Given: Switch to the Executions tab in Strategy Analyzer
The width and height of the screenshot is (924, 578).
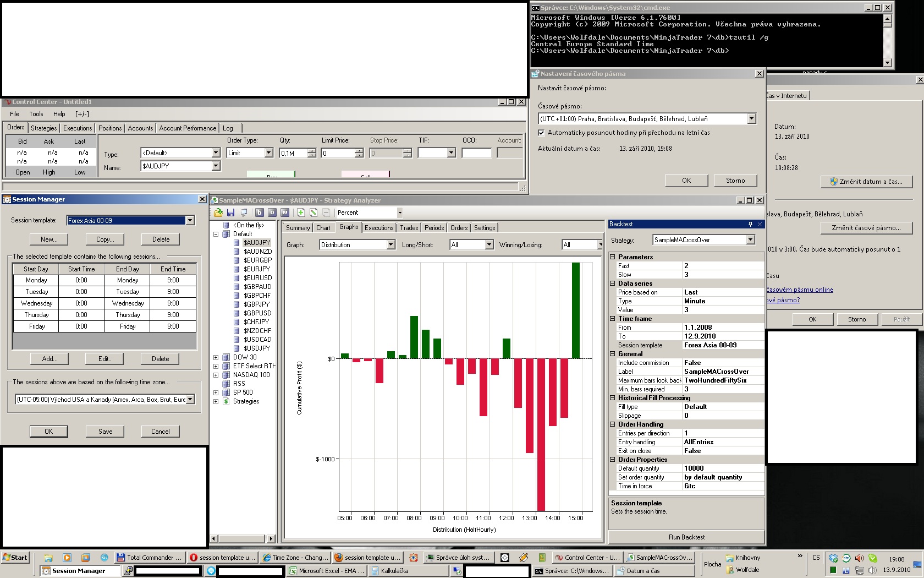Looking at the screenshot, I should coord(379,228).
